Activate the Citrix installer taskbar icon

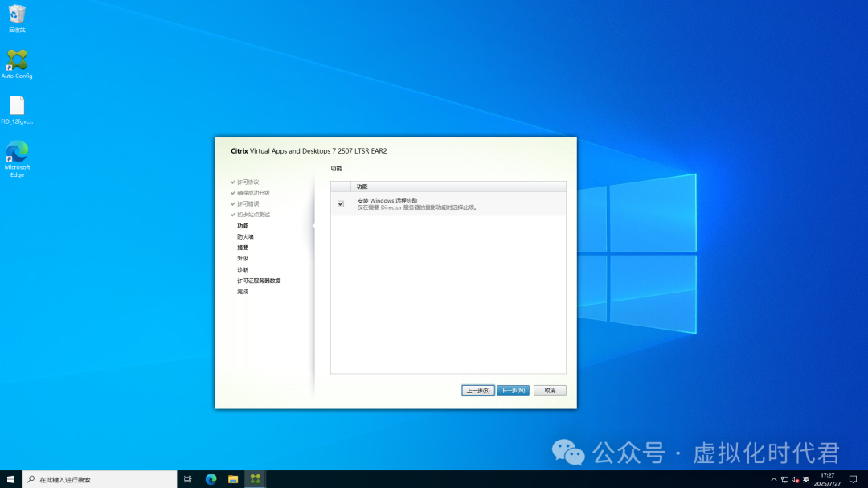coord(256,479)
